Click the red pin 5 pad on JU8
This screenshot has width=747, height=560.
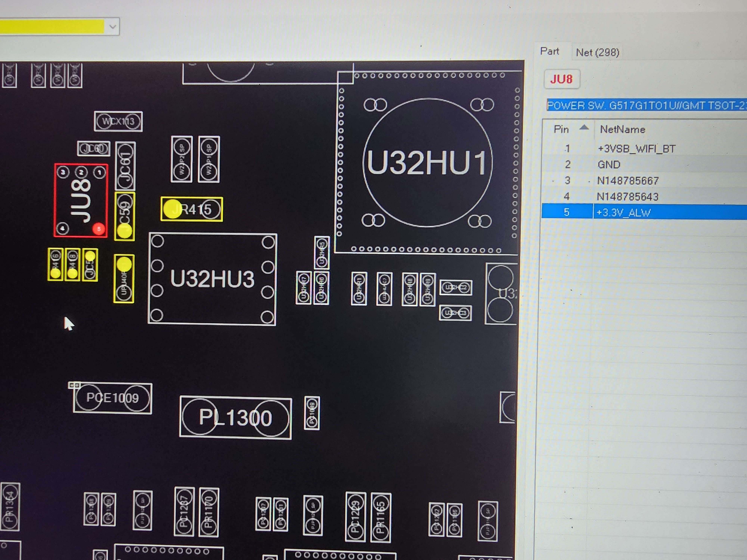tap(99, 229)
